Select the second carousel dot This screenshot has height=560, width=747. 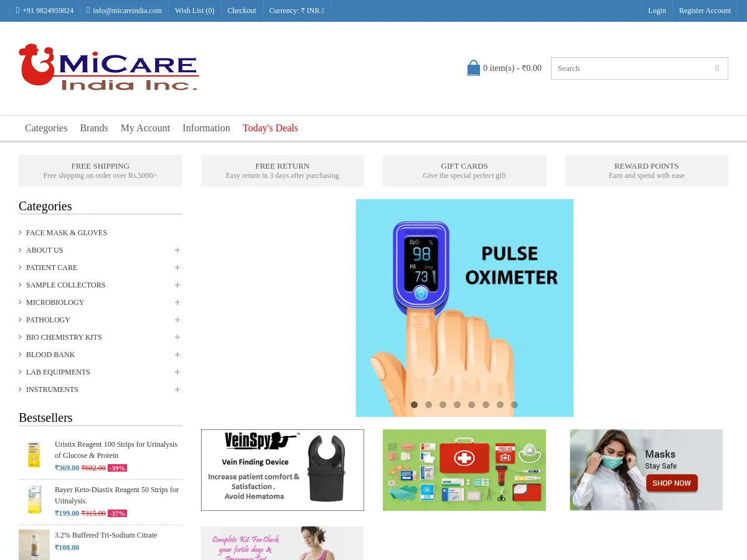(429, 404)
